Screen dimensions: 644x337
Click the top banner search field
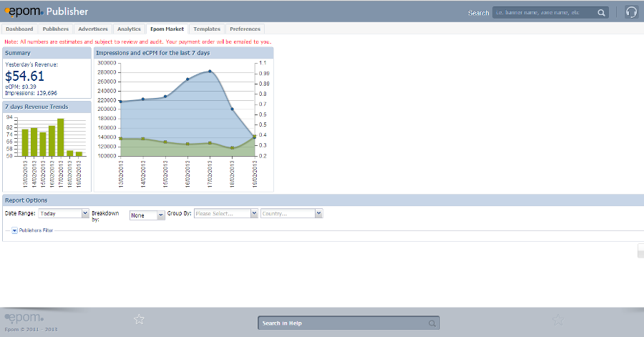coord(544,12)
